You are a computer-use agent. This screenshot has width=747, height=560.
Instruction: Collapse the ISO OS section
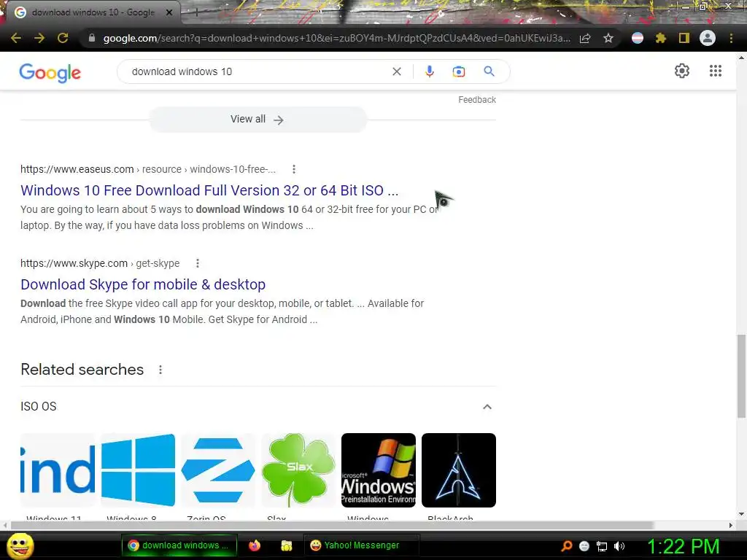click(x=487, y=407)
